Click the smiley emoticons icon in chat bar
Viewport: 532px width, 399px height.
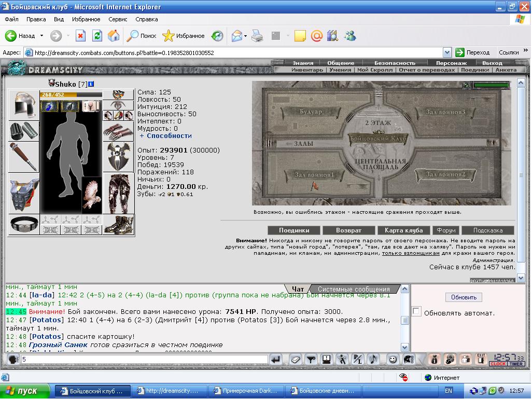click(393, 359)
